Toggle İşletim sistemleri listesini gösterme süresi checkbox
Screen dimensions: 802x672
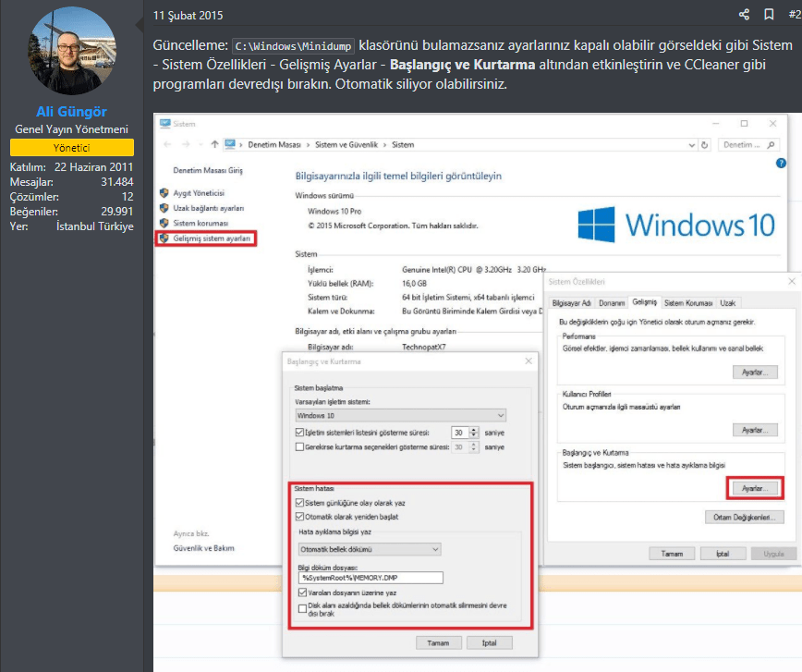299,433
